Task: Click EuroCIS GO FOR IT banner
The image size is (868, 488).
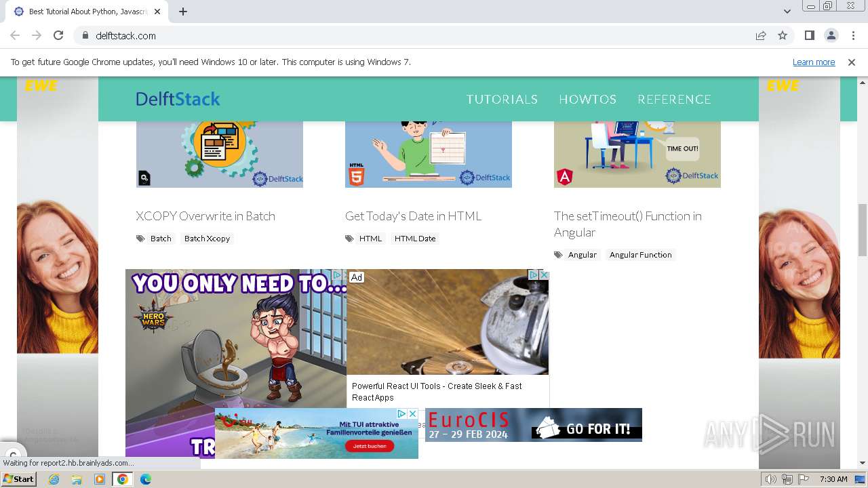Action: 534,425
